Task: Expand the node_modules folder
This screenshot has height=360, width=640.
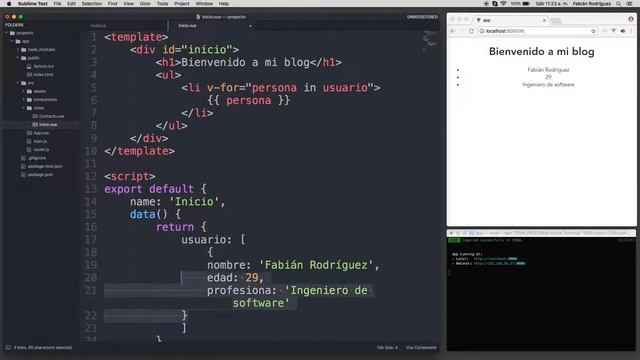Action: 18,50
